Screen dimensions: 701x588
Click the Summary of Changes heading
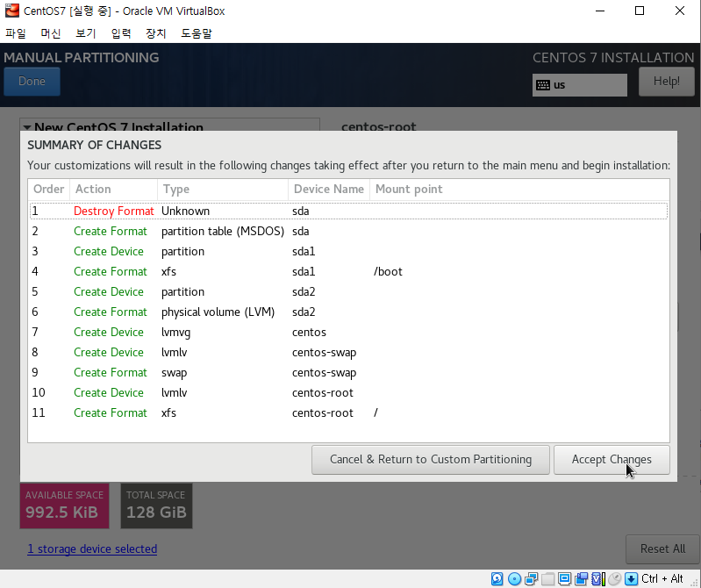[95, 145]
